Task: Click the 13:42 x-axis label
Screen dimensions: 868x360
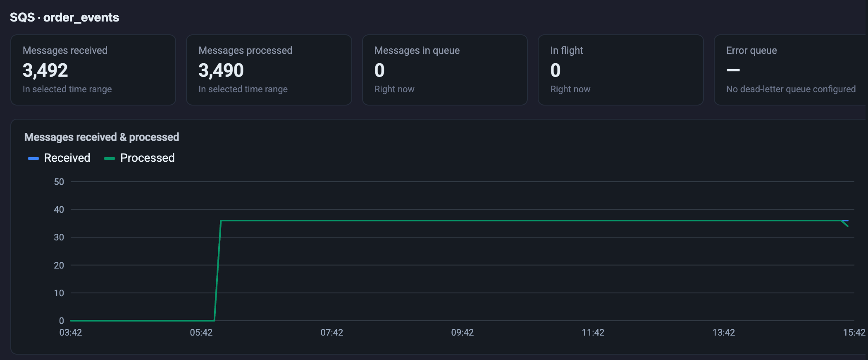Action: 724,333
